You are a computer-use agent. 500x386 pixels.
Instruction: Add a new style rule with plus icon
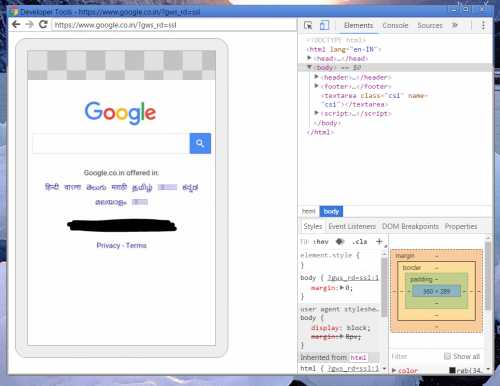[379, 241]
